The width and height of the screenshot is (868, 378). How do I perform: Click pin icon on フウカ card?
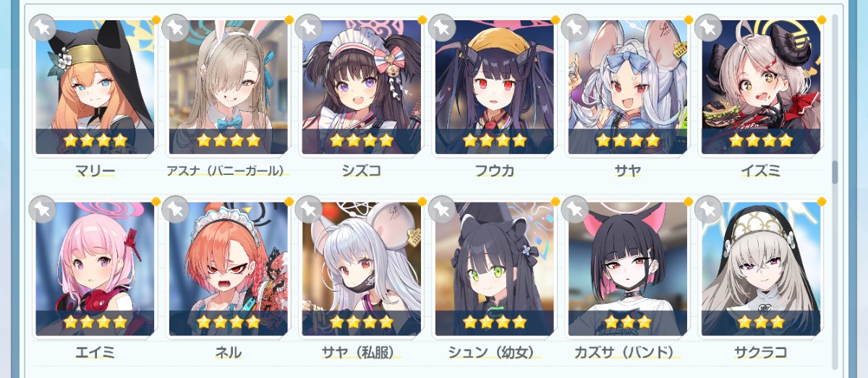coord(441,27)
